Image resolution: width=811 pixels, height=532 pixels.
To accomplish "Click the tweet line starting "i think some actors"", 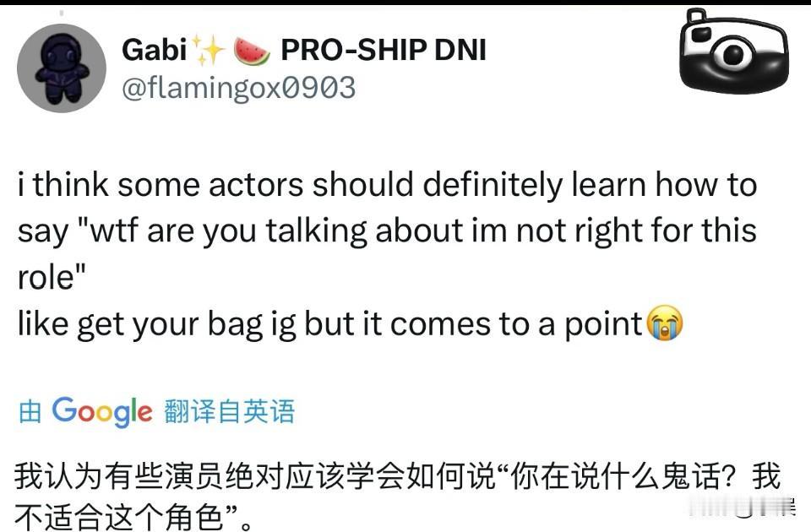I will pyautogui.click(x=388, y=185).
